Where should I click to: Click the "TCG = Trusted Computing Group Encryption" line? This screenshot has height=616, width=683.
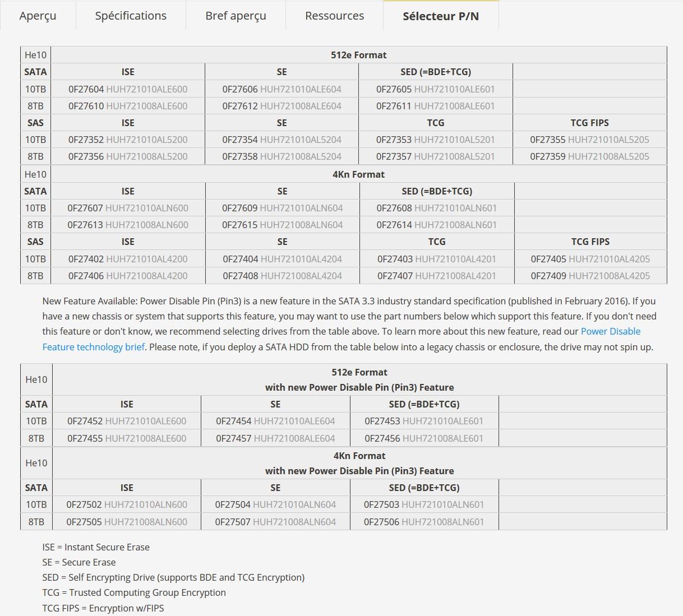pyautogui.click(x=134, y=592)
